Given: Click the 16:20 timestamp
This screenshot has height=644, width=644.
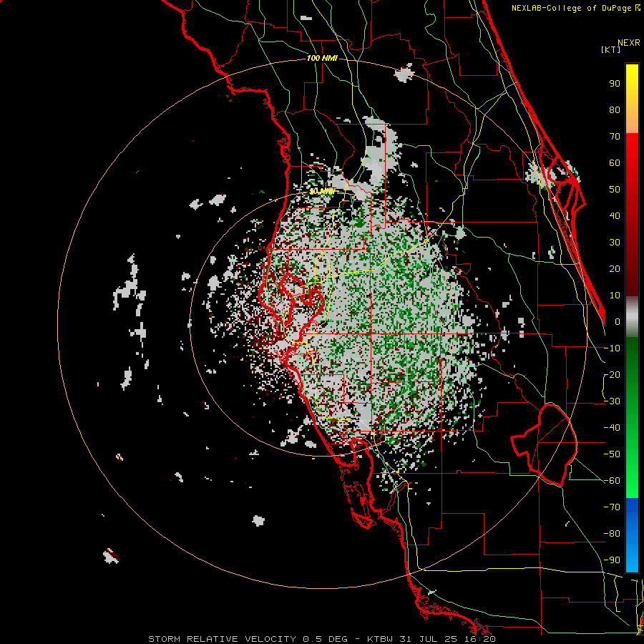Looking at the screenshot, I should (x=481, y=639).
